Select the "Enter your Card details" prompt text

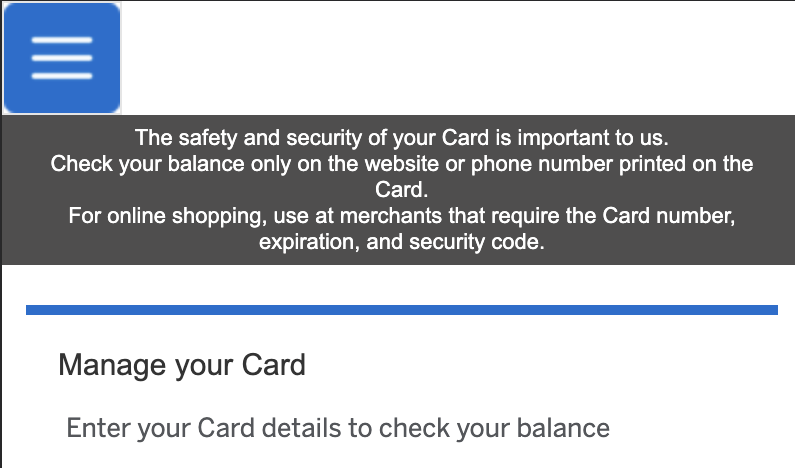338,429
